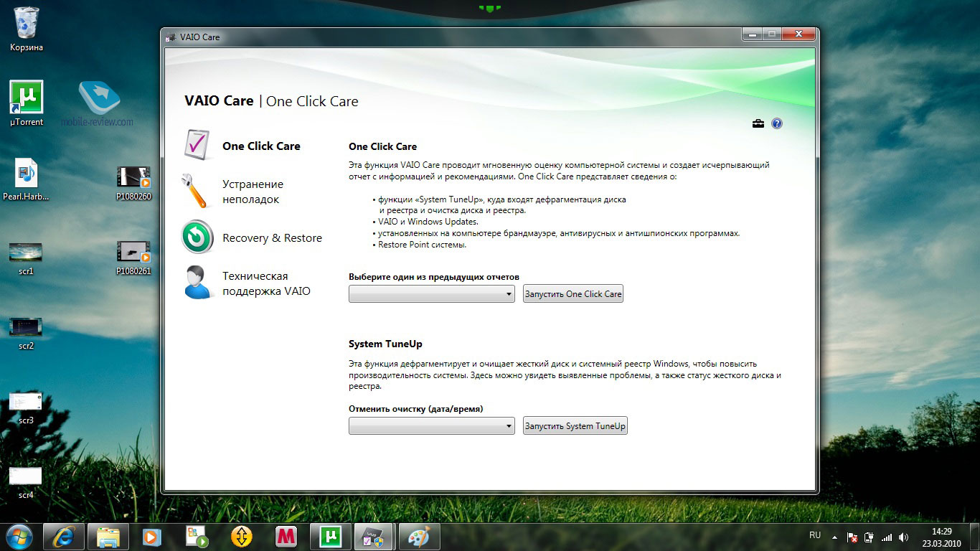The height and width of the screenshot is (551, 980).
Task: Open the scr1 image on the desktop
Action: (x=26, y=259)
